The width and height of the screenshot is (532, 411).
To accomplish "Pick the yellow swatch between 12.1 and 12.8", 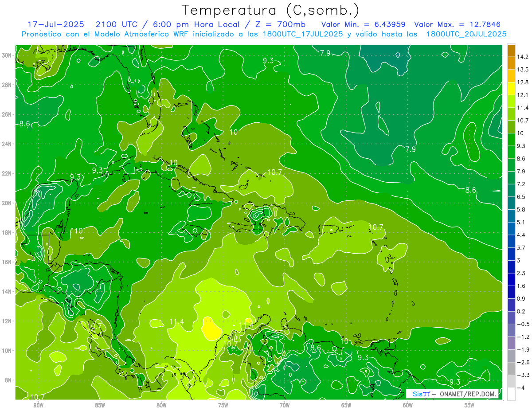I will 511,88.
